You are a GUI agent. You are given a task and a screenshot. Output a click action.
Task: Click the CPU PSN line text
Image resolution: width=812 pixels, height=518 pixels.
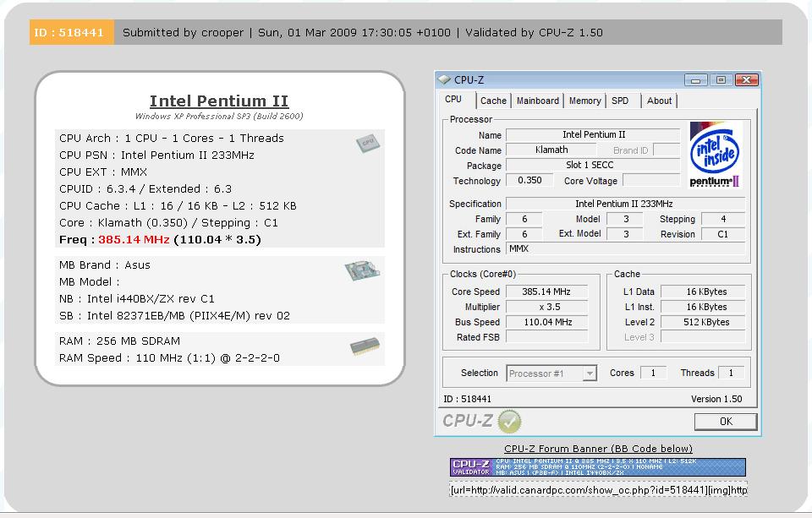click(x=156, y=155)
